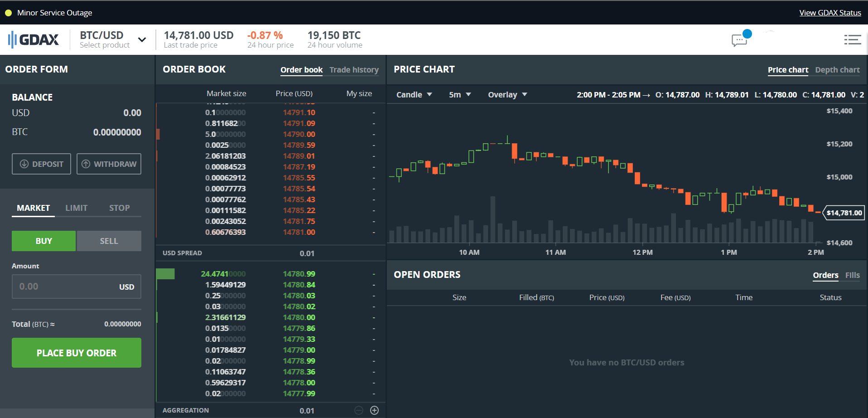Click the DEPOSIT button
Image resolution: width=868 pixels, height=418 pixels.
[41, 164]
